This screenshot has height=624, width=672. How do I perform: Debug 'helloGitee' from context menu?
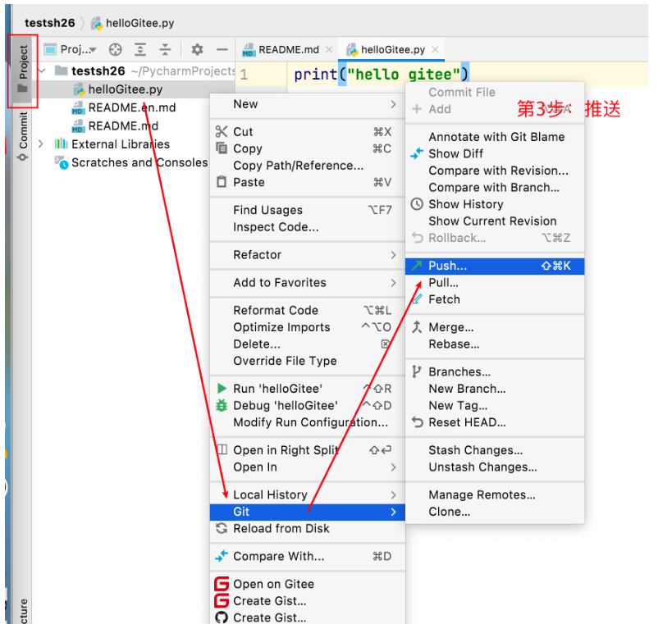[308, 405]
